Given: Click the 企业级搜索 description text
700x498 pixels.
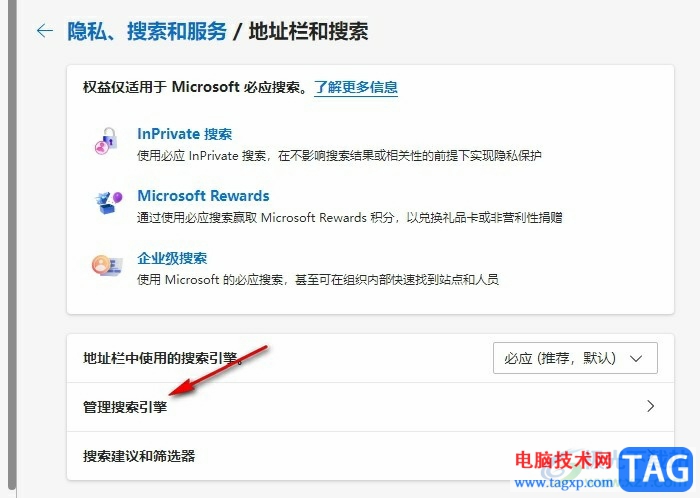Looking at the screenshot, I should [x=317, y=280].
